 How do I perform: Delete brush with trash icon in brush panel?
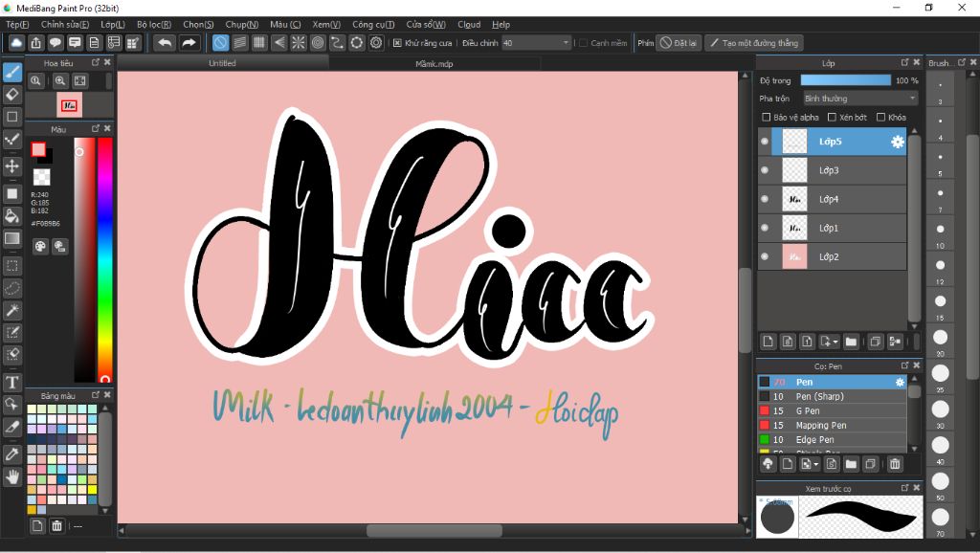[x=895, y=464]
